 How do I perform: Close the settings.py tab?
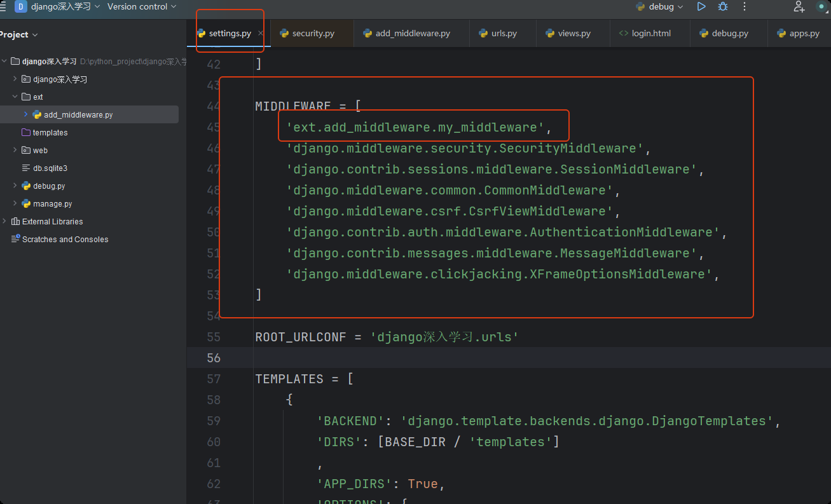pos(261,33)
